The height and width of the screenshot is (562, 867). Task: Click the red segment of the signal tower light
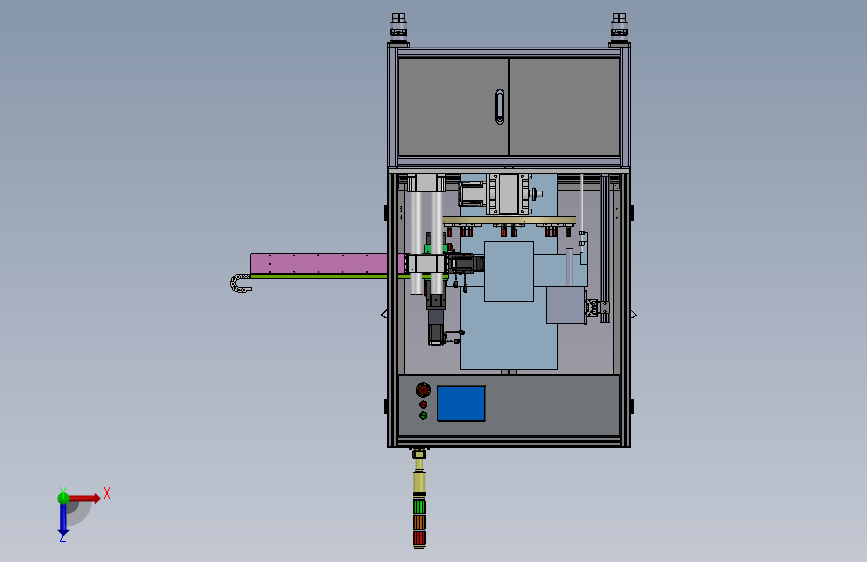pyautogui.click(x=419, y=538)
